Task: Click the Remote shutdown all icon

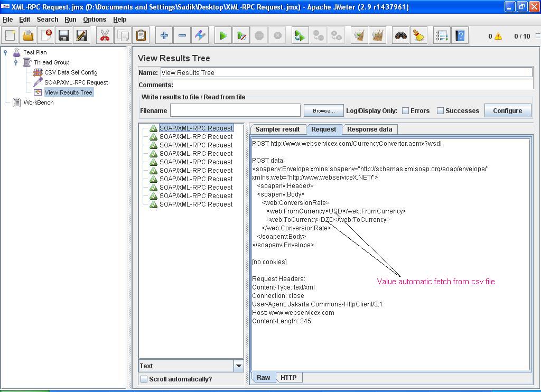Action: (x=336, y=35)
